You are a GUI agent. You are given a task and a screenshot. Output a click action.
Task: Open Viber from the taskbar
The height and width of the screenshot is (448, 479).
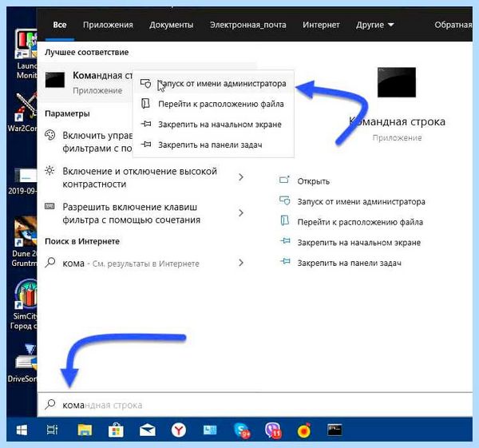point(273,430)
